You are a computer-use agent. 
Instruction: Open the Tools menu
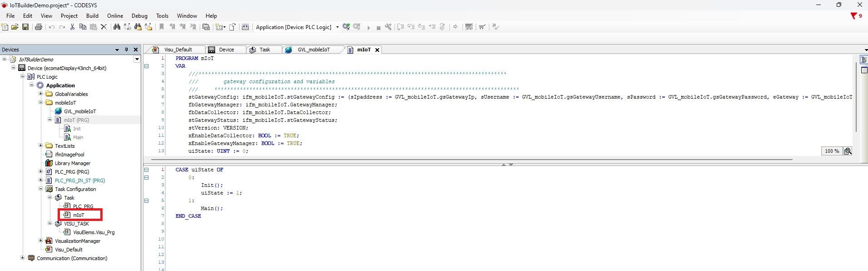(162, 15)
